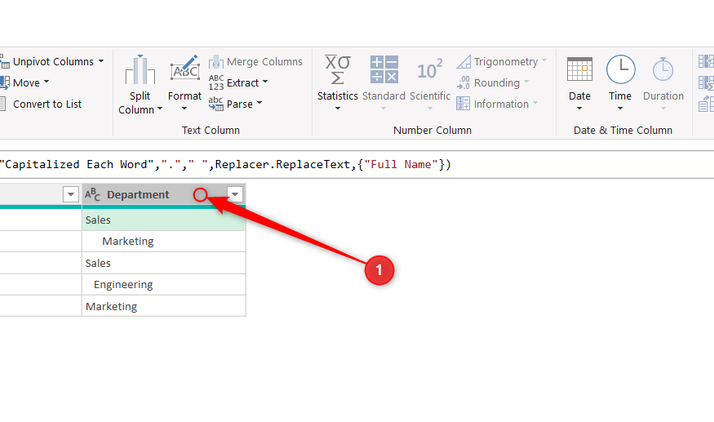The width and height of the screenshot is (714, 422).
Task: Click the Format text icon
Action: pos(185,69)
